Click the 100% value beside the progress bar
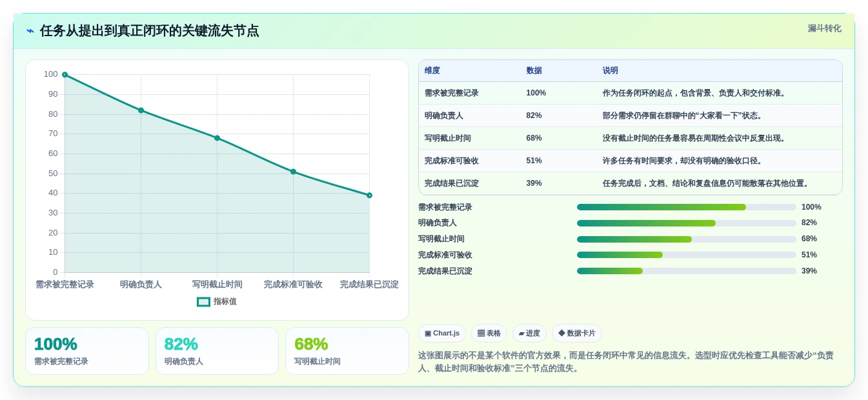Image resolution: width=868 pixels, height=400 pixels. 811,207
